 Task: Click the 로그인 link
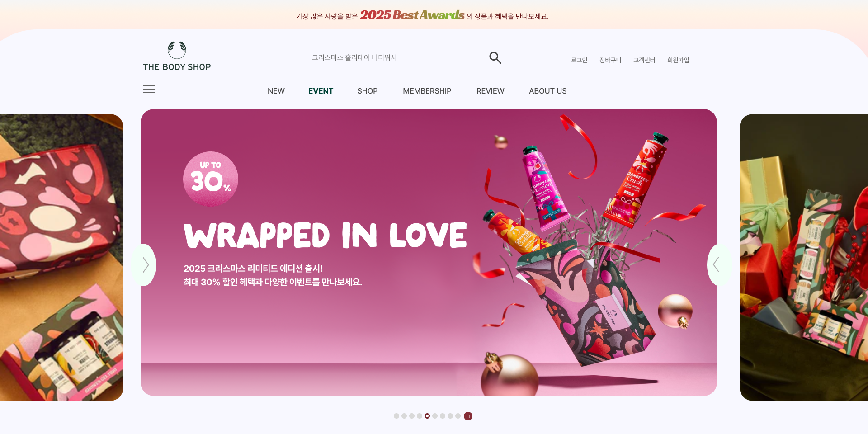coord(579,60)
